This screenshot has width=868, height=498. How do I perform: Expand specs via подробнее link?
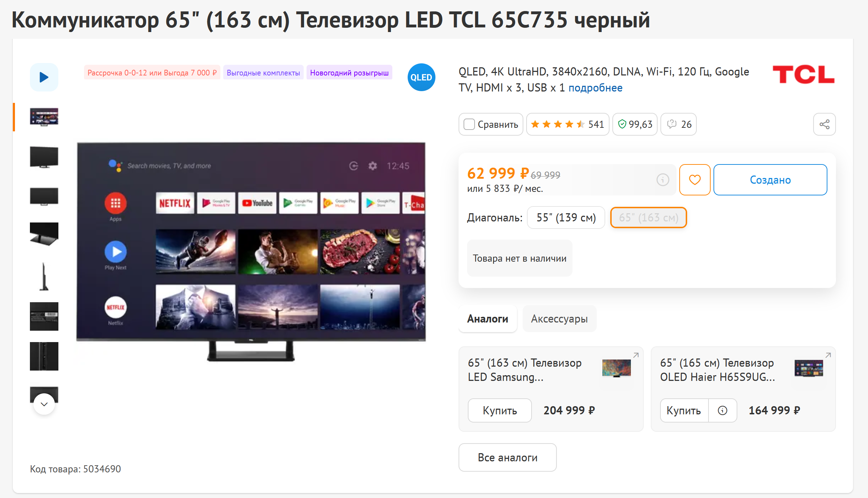coord(595,88)
